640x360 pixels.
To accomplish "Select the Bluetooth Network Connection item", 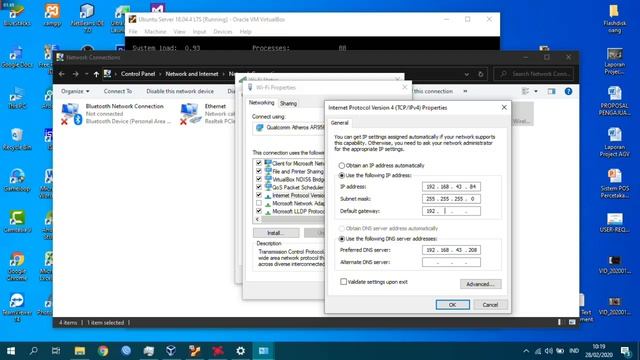I will pos(116,114).
